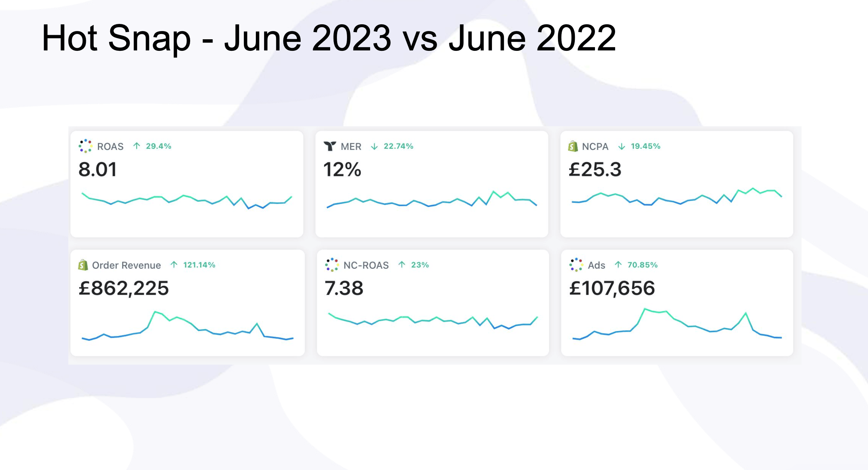This screenshot has height=470, width=868.
Task: Click the Order Revenue sparkline chart
Action: point(187,326)
